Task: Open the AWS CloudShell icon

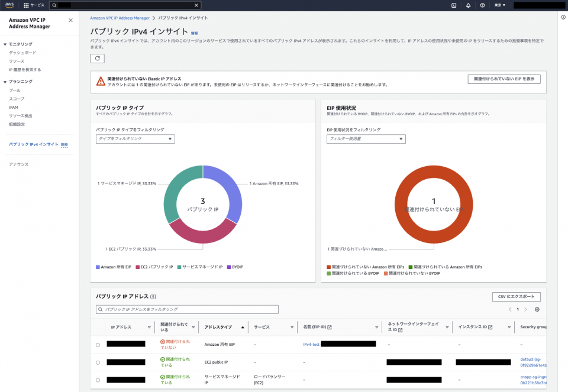Action: [x=454, y=5]
